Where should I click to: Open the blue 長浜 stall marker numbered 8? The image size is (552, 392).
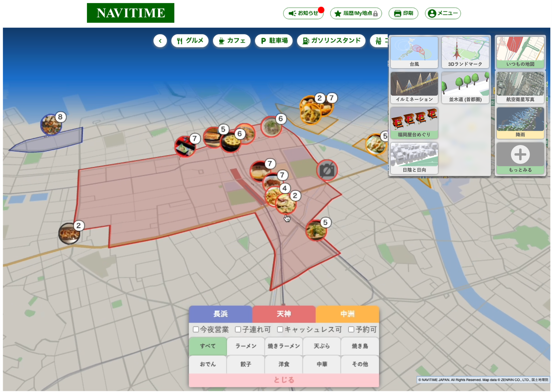click(x=51, y=124)
